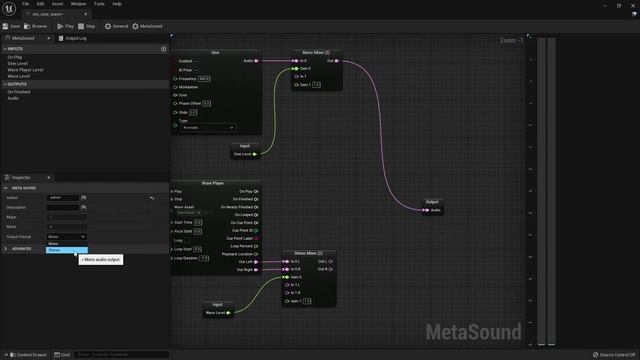Collapse the MetaSound inspector section
The height and width of the screenshot is (360, 640).
coord(6,188)
